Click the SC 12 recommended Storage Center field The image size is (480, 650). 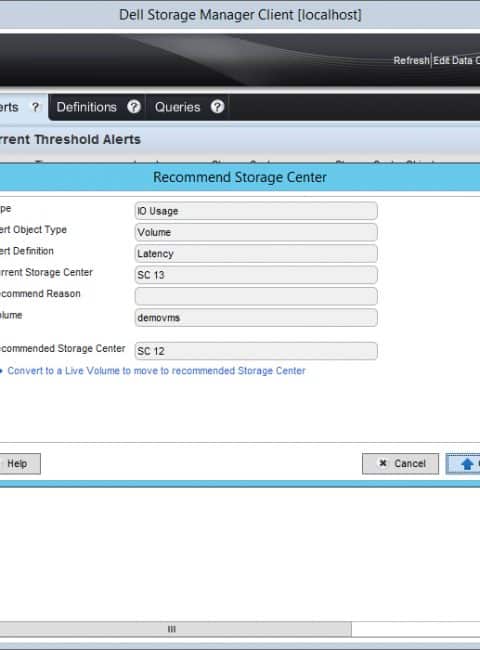click(256, 351)
